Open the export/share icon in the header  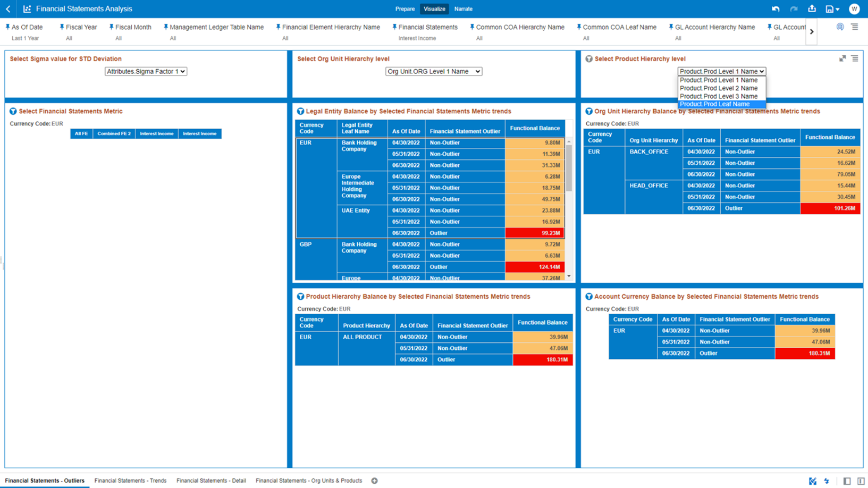click(x=812, y=9)
